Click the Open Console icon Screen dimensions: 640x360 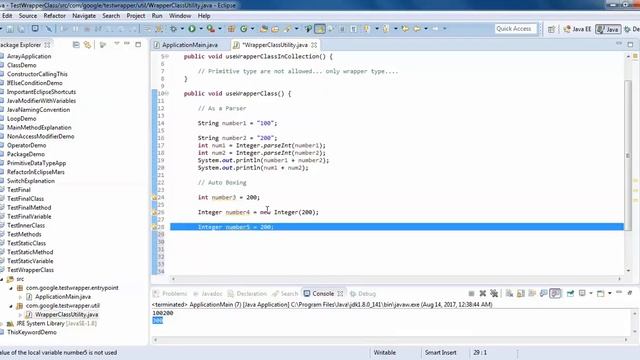pyautogui.click(x=600, y=293)
